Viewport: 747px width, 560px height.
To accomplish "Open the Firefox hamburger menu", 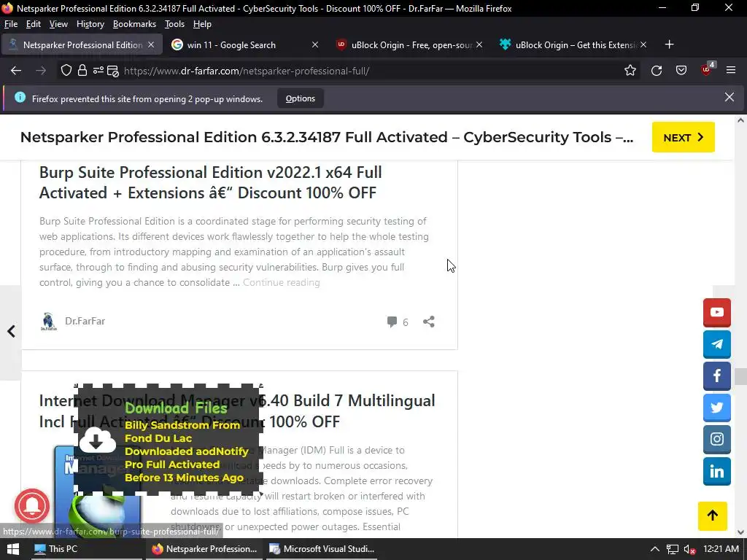I will (x=731, y=71).
